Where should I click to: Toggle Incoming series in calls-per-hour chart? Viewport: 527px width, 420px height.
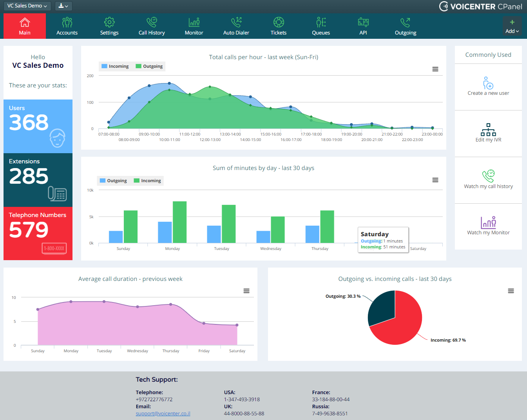coord(115,66)
